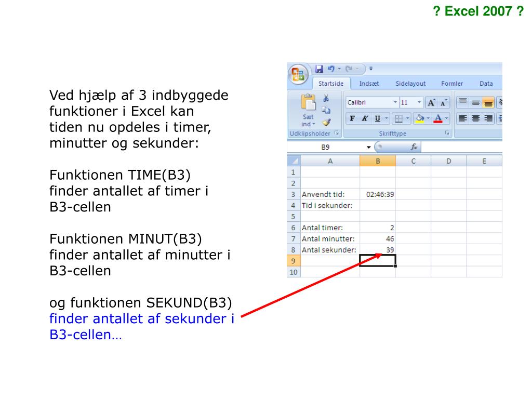Screen dimensions: 532x399
Task: Activate the Format Painter brush
Action: click(x=326, y=122)
